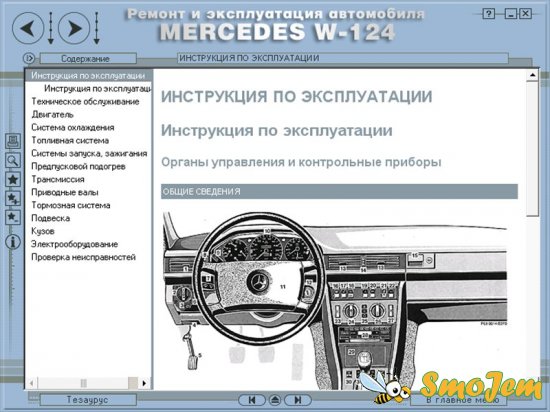550x412 pixels.
Task: Open Техническое обслуживание chapter
Action: (85, 102)
